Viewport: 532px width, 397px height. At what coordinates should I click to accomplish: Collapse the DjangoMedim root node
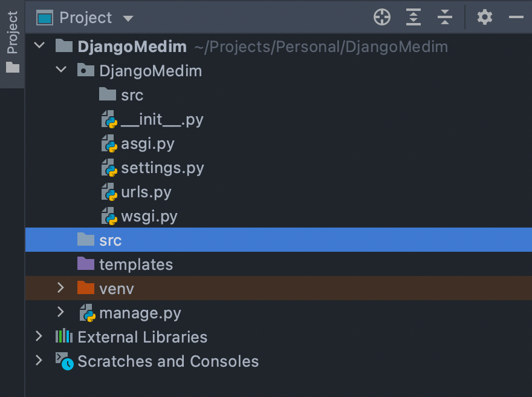pos(38,45)
